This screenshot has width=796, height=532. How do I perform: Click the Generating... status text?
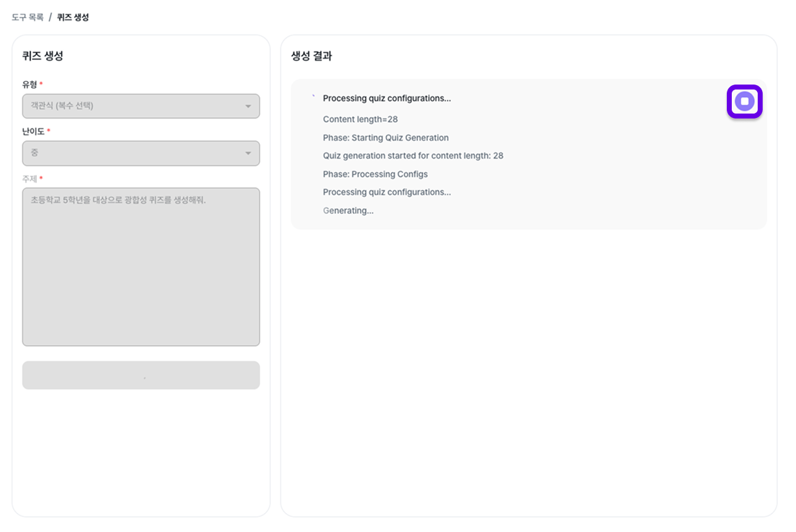click(x=348, y=210)
